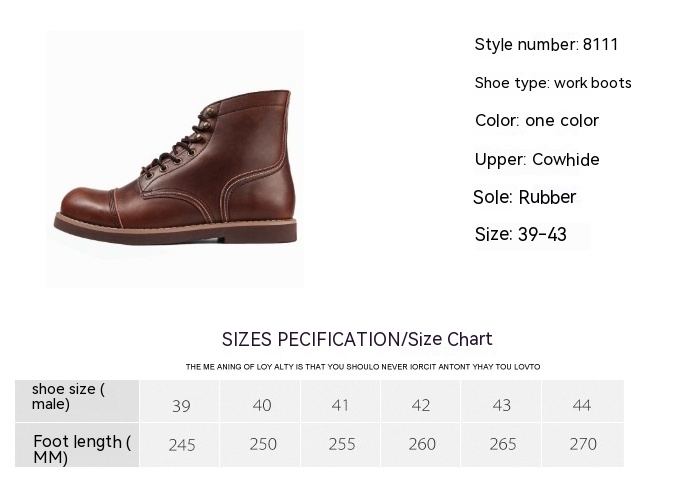Viewport: 699px width, 485px height.
Task: Select size 41 table cell
Action: click(x=340, y=405)
